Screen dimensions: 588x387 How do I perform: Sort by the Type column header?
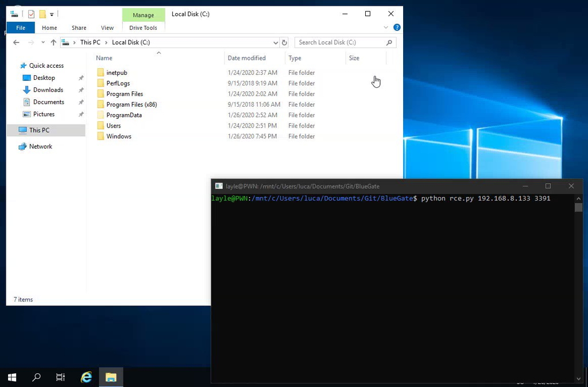pos(295,58)
